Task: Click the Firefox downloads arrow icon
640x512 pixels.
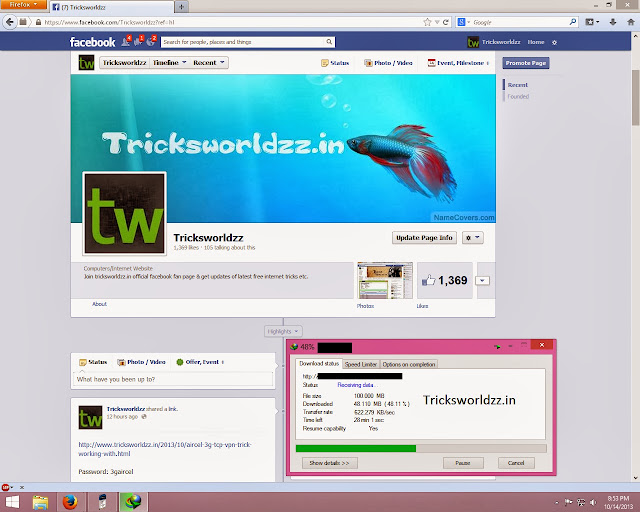Action: [x=612, y=22]
